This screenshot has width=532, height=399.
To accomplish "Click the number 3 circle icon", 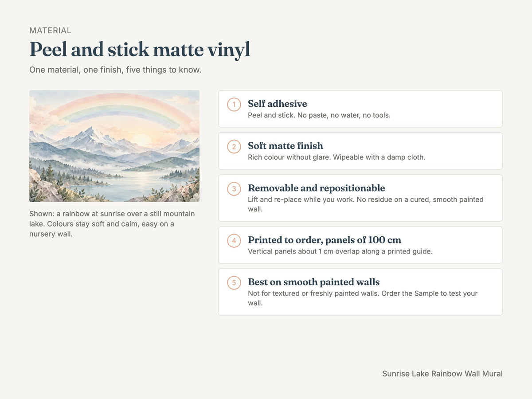I will (234, 189).
